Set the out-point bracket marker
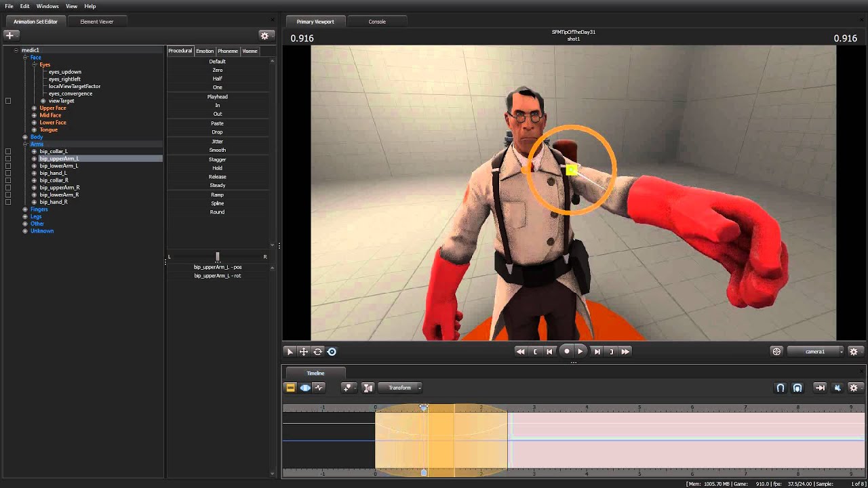This screenshot has width=868, height=488. click(611, 351)
